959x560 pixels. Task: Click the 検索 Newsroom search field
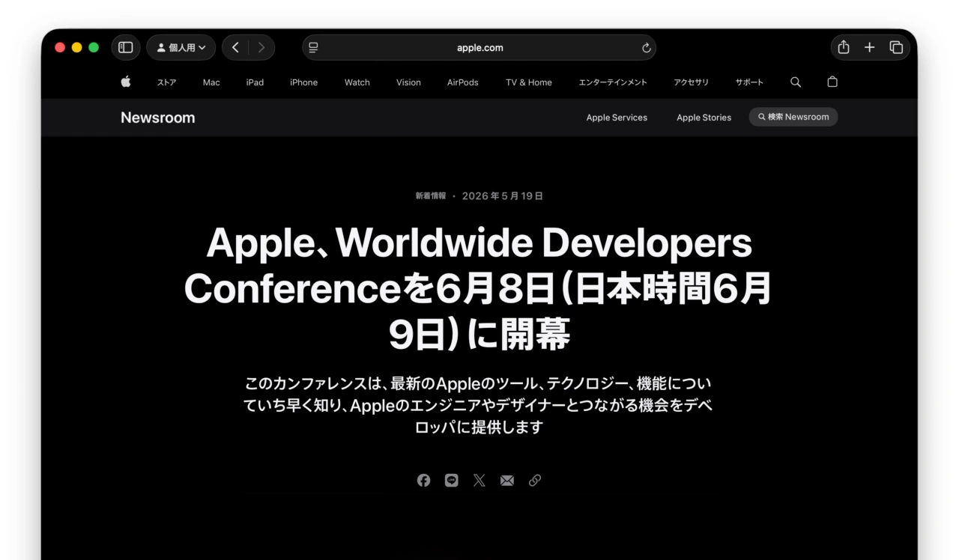pyautogui.click(x=793, y=117)
